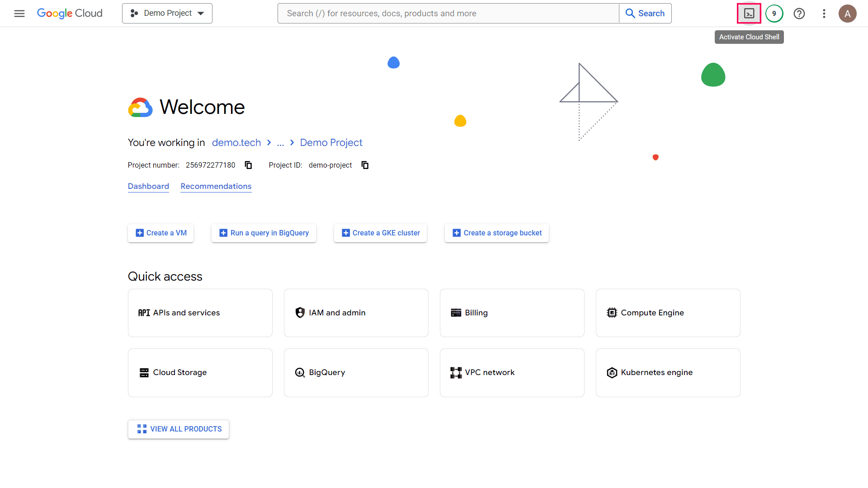This screenshot has width=868, height=488.
Task: Open the notifications panel showing 9 items
Action: point(774,13)
